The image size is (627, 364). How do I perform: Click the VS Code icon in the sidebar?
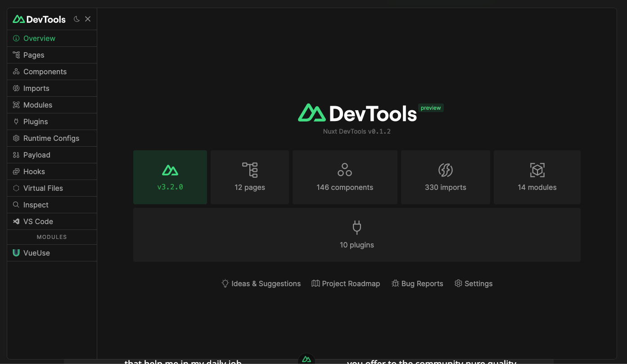pyautogui.click(x=16, y=221)
